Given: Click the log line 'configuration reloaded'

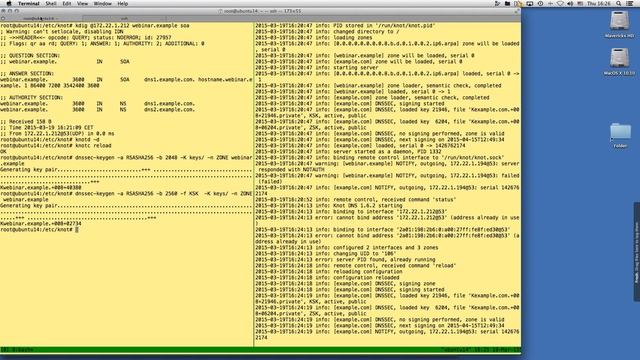Looking at the screenshot, I should [327, 278].
